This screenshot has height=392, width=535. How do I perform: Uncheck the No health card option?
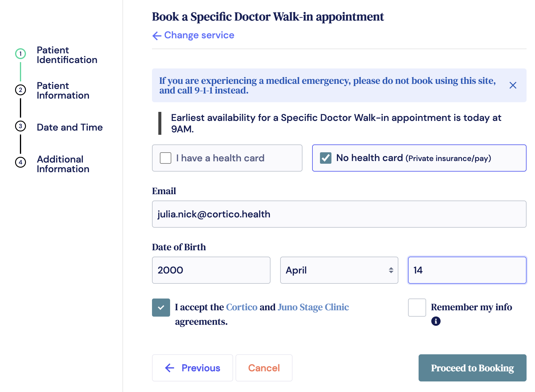click(326, 158)
